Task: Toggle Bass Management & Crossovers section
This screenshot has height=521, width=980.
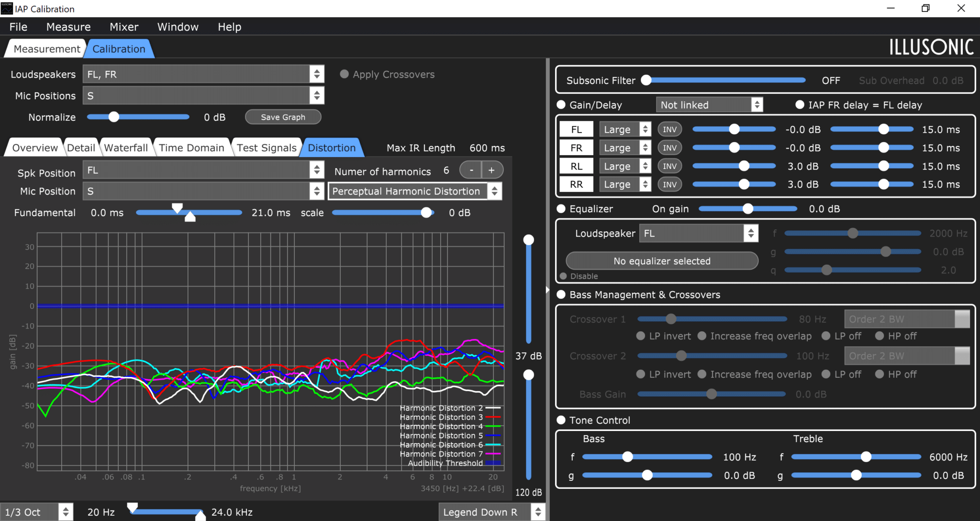Action: (x=561, y=294)
